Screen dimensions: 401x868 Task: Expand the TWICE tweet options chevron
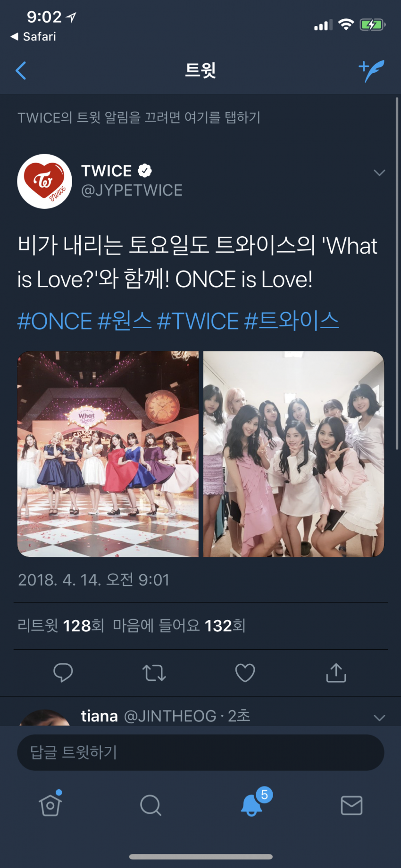coord(379,173)
